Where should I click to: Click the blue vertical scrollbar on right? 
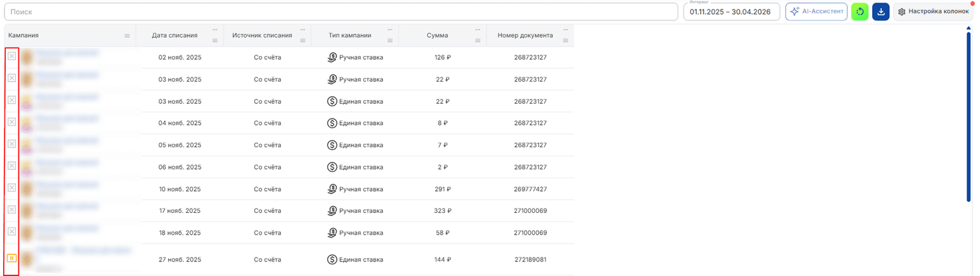pyautogui.click(x=970, y=115)
